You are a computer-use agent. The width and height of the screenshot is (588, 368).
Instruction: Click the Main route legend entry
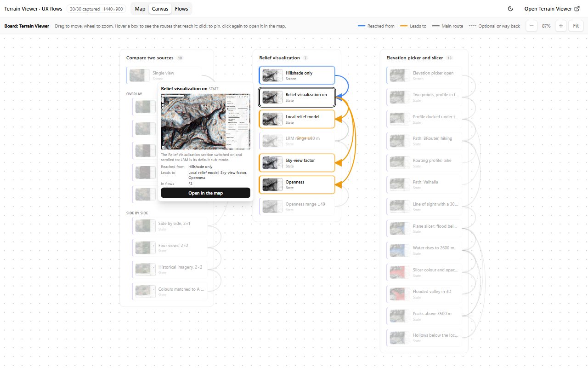pyautogui.click(x=448, y=26)
